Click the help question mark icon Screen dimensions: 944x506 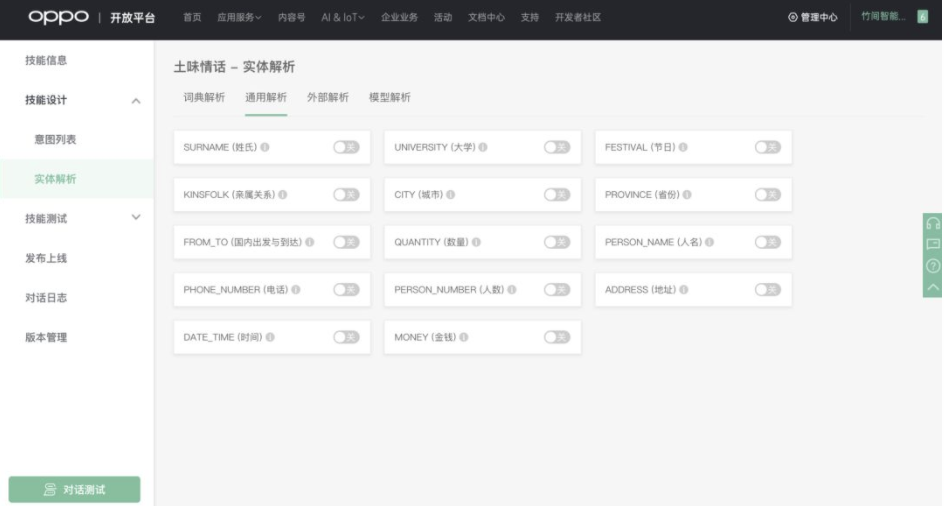tap(932, 266)
